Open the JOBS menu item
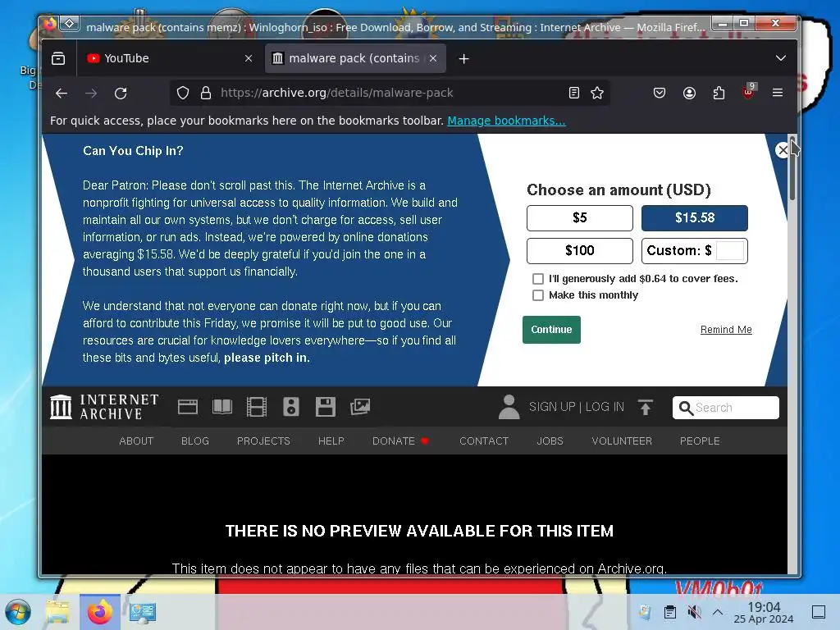This screenshot has height=630, width=840. tap(550, 441)
